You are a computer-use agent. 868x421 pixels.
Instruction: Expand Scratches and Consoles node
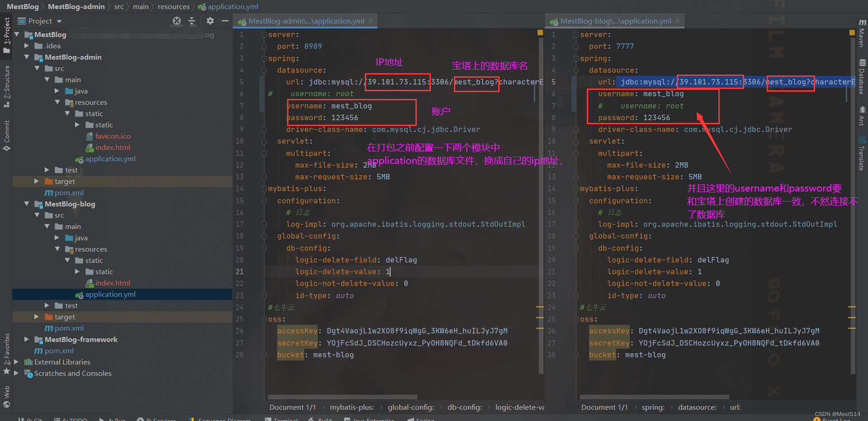[x=17, y=373]
